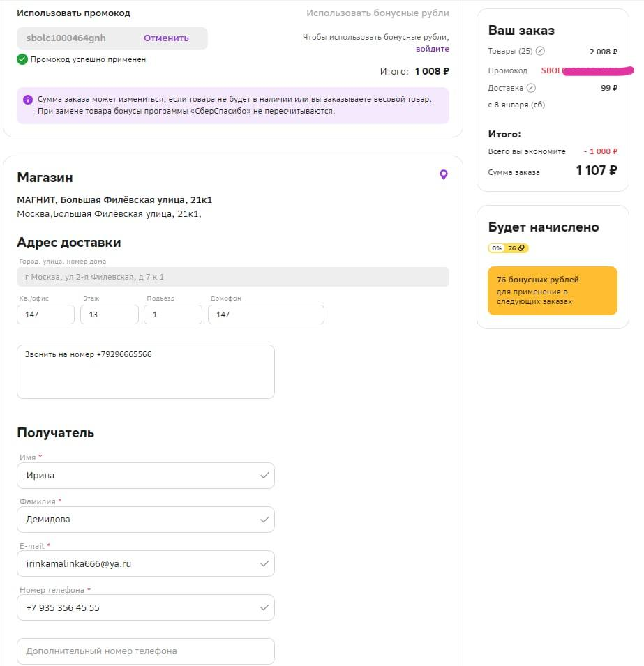Edit the Домофон intercom field
This screenshot has height=666, width=644.
(x=266, y=315)
